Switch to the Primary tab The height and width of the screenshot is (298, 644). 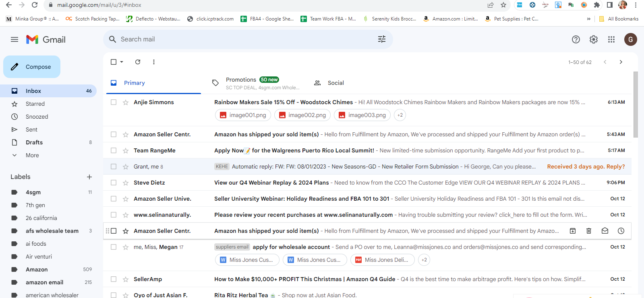point(153,83)
